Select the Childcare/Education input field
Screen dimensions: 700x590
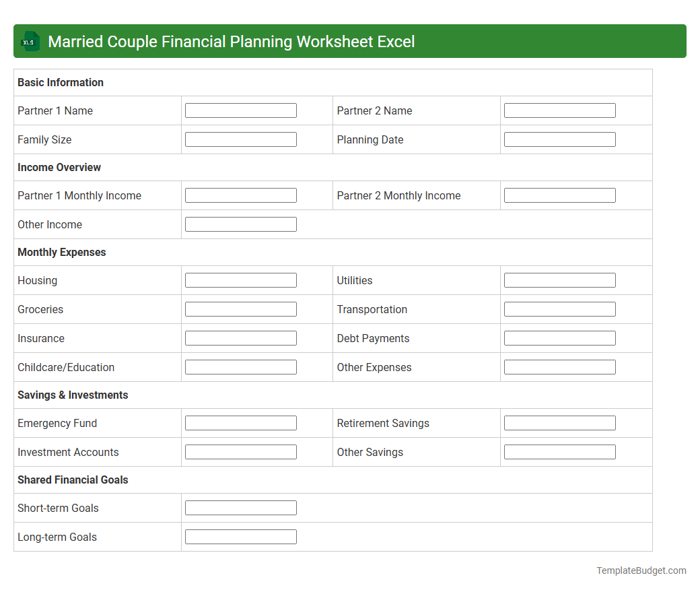click(x=240, y=366)
